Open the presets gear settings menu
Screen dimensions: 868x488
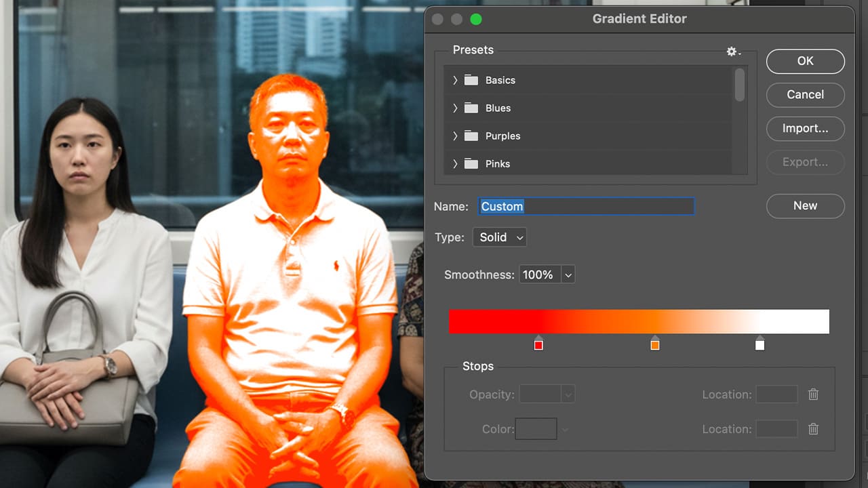[732, 52]
